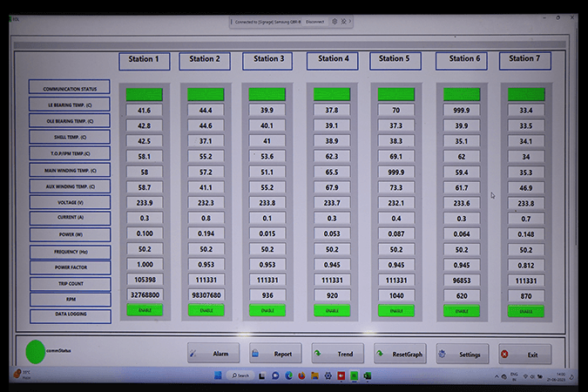
Task: Open the weather widget on taskbar
Action: pyautogui.click(x=22, y=375)
